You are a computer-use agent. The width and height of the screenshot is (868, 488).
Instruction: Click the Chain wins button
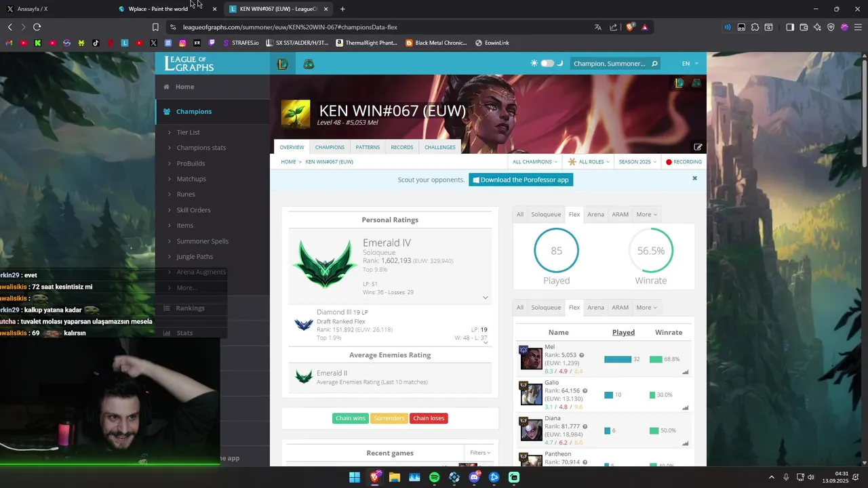[351, 418]
